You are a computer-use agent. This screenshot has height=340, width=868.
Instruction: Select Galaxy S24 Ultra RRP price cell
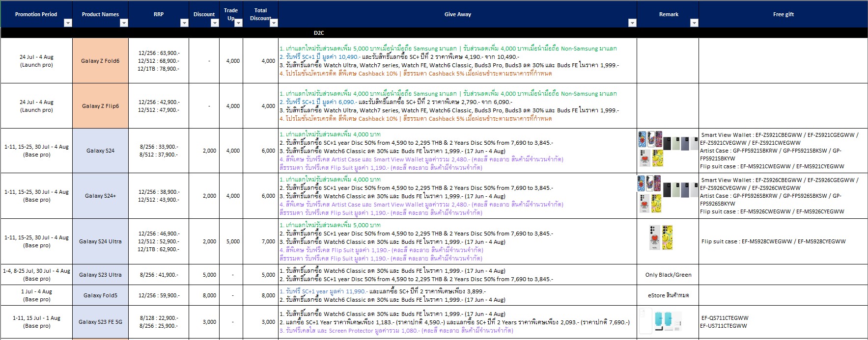pyautogui.click(x=159, y=241)
